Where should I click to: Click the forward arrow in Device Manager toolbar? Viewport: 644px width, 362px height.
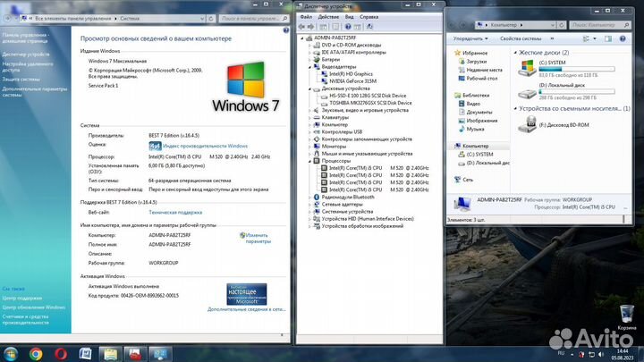pyautogui.click(x=311, y=27)
